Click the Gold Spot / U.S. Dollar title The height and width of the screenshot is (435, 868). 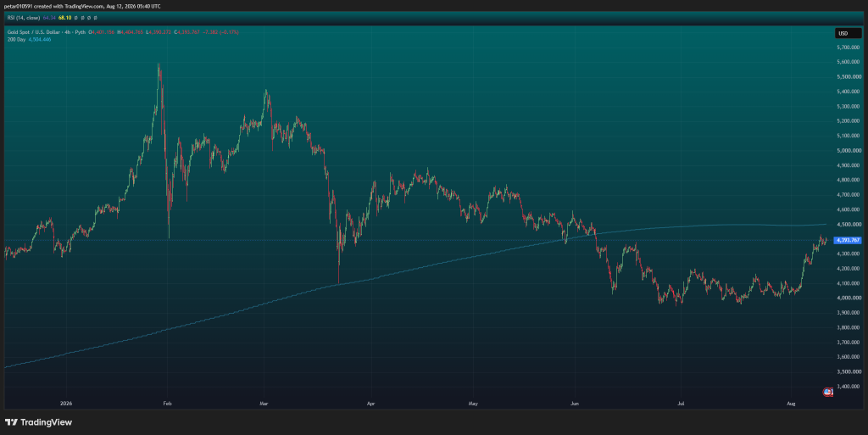34,32
